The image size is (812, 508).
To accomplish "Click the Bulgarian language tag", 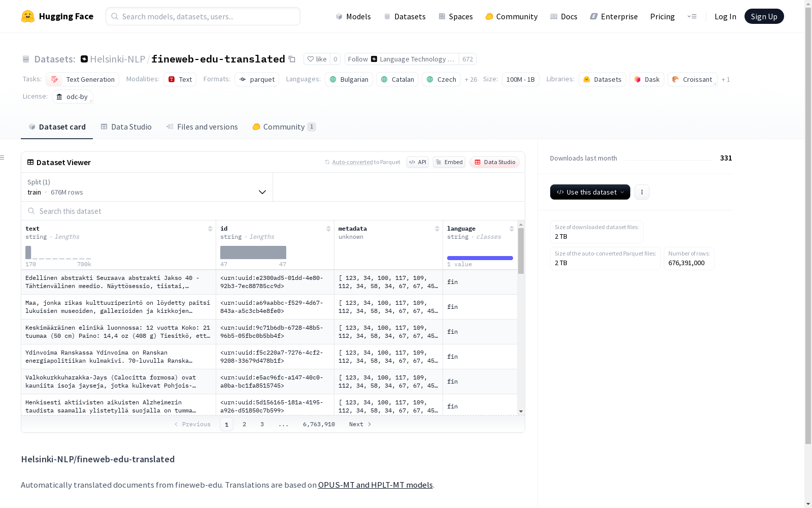I will point(349,79).
